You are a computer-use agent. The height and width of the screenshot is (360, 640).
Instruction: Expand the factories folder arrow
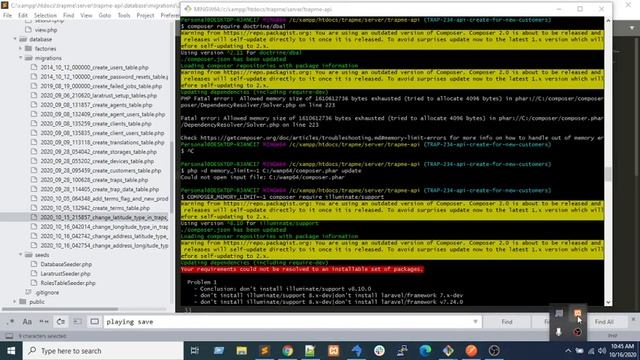[21, 49]
